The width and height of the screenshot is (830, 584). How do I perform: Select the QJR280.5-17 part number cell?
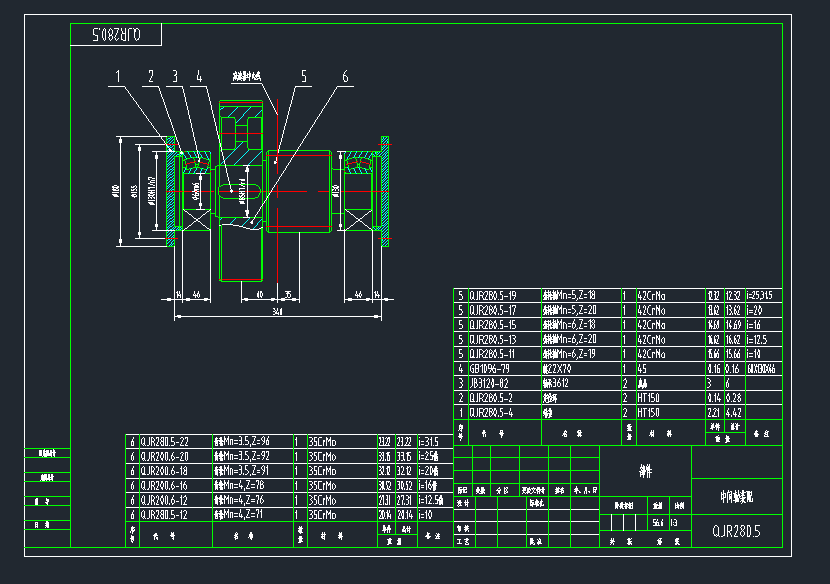(x=504, y=310)
